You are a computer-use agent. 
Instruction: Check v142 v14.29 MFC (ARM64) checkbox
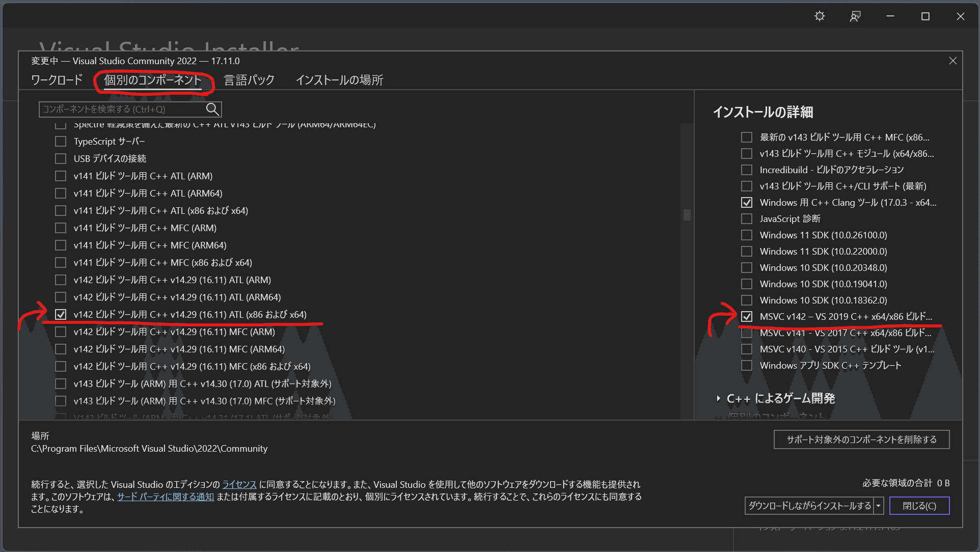pos(61,349)
